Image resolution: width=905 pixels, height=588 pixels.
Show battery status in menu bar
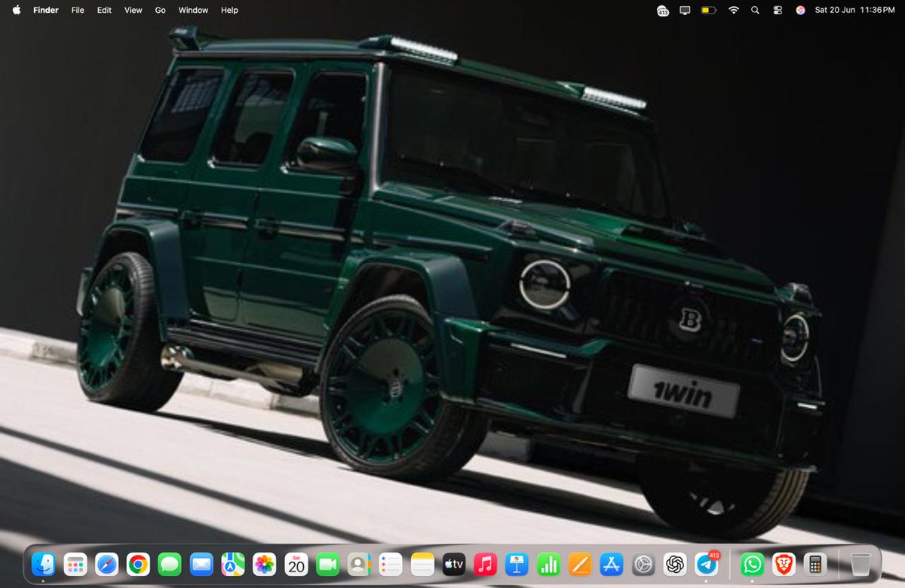coord(709,10)
